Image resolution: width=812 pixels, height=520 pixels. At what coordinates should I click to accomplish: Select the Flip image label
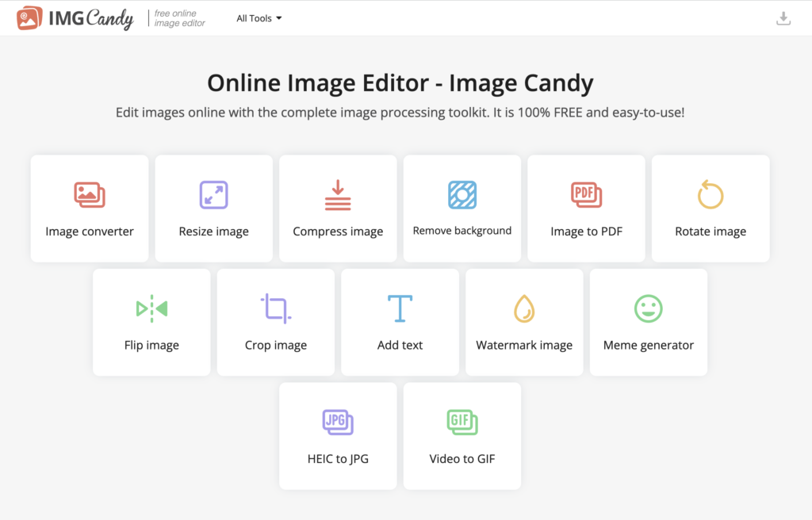[x=151, y=346]
